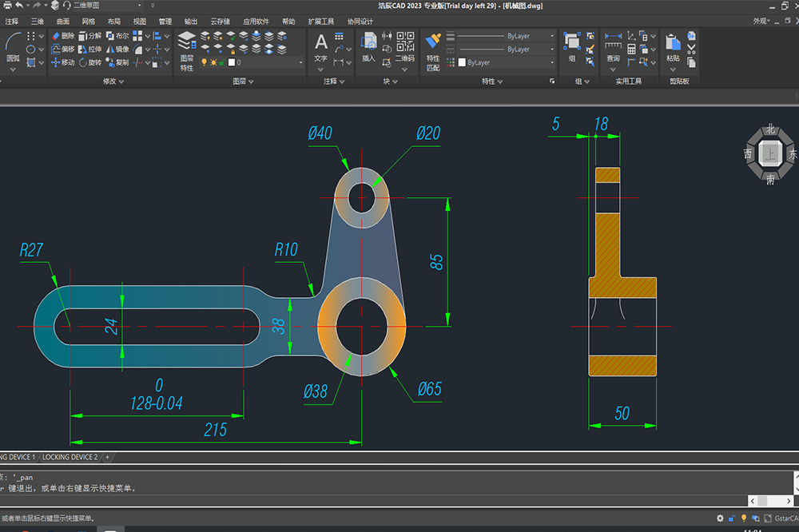Open the 图层特性 layer properties manager
The image size is (799, 532).
(x=186, y=50)
